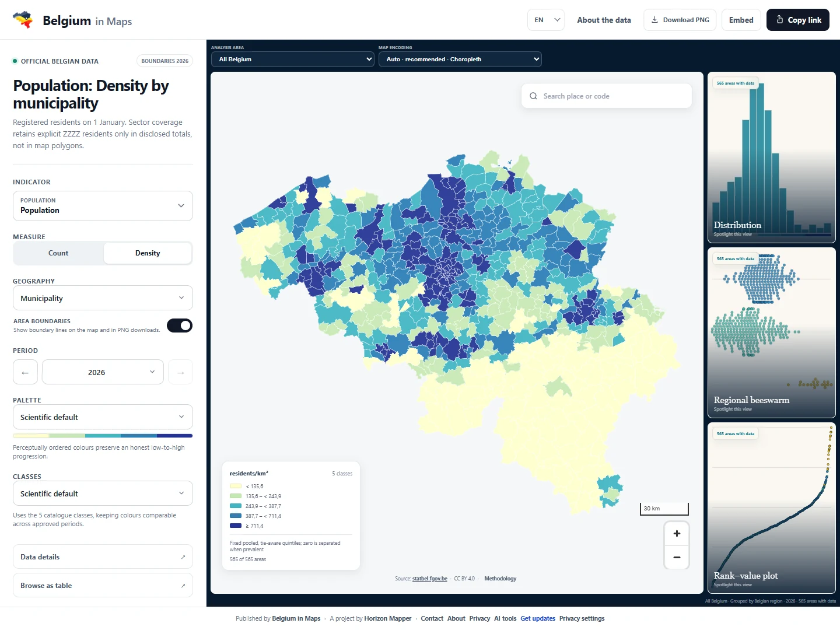Zoom out the map with minus
This screenshot has height=630, width=840.
tap(677, 557)
